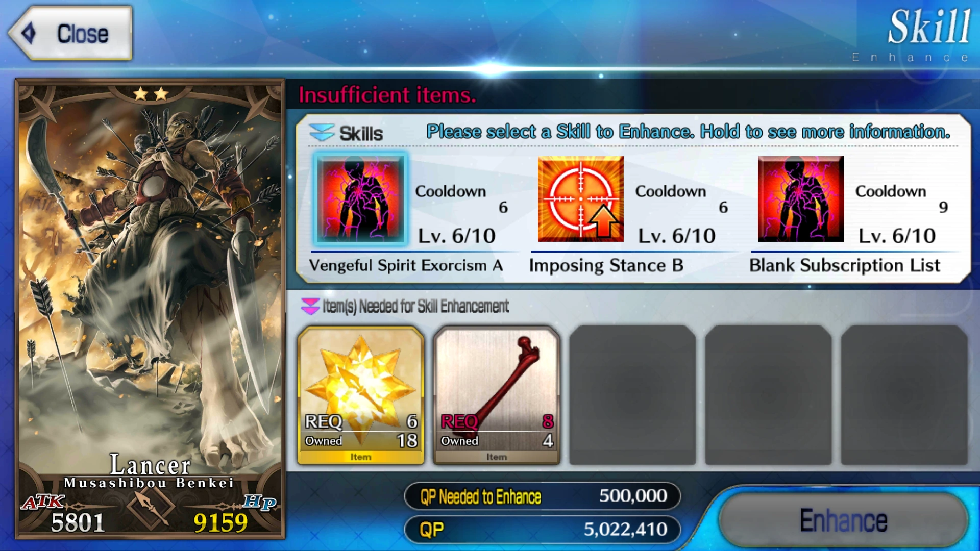Screen dimensions: 980x551
Task: Open the Musashibou Benkei servant card art
Action: pyautogui.click(x=151, y=309)
